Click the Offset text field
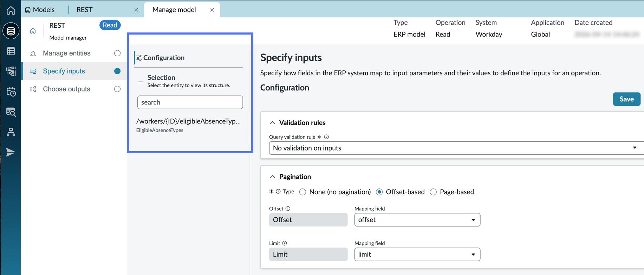644x275 pixels. [308, 220]
